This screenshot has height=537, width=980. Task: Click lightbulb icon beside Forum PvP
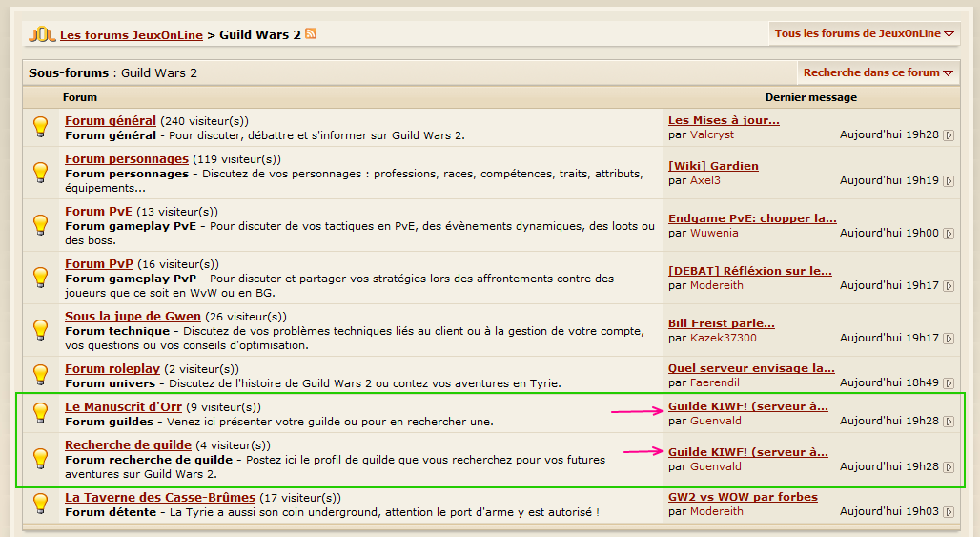pos(41,278)
